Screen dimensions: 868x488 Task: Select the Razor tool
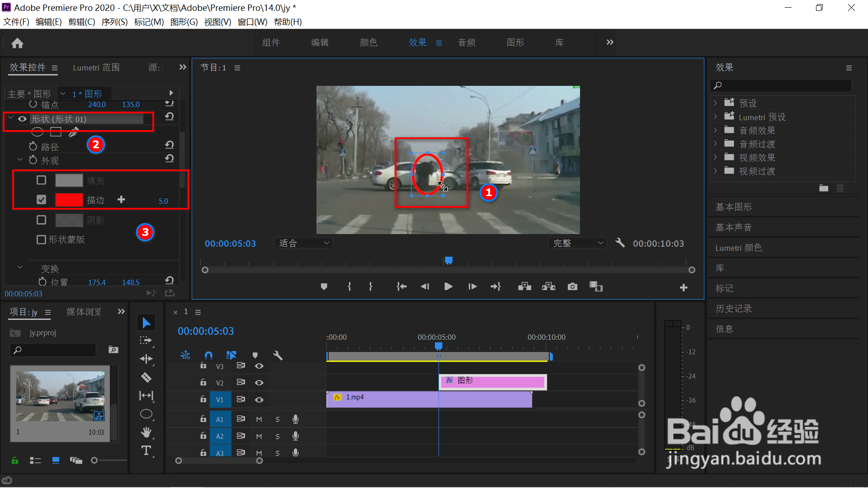point(146,377)
